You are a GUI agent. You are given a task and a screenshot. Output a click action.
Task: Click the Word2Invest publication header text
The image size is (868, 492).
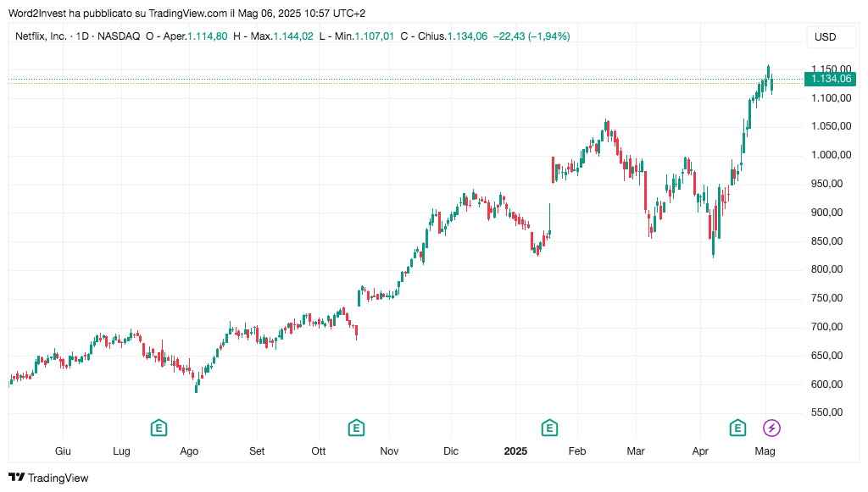coord(187,14)
